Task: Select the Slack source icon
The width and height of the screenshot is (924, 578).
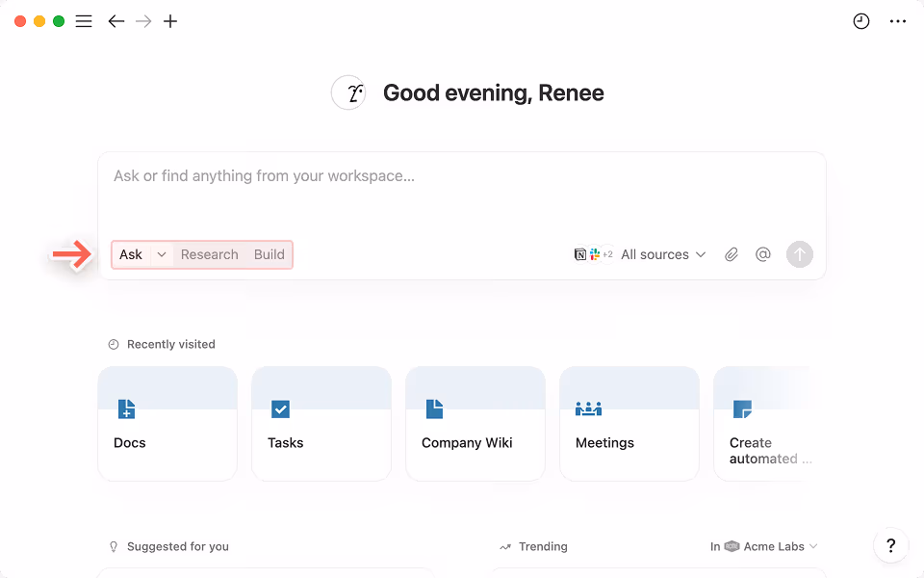Action: click(x=595, y=253)
